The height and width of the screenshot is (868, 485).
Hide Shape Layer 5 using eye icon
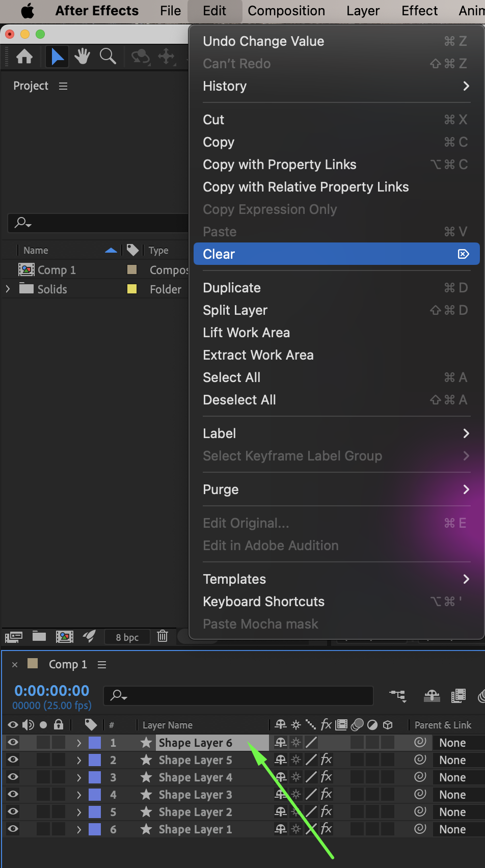click(13, 760)
